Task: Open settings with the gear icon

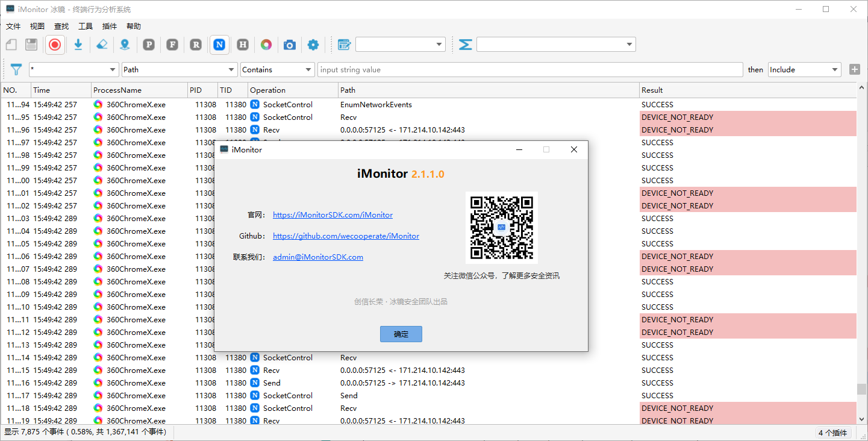Action: (313, 45)
